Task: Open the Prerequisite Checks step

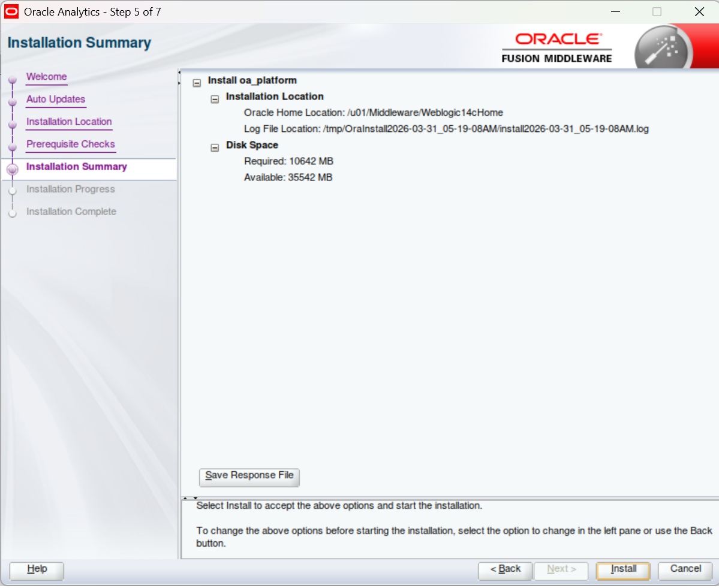Action: (71, 144)
